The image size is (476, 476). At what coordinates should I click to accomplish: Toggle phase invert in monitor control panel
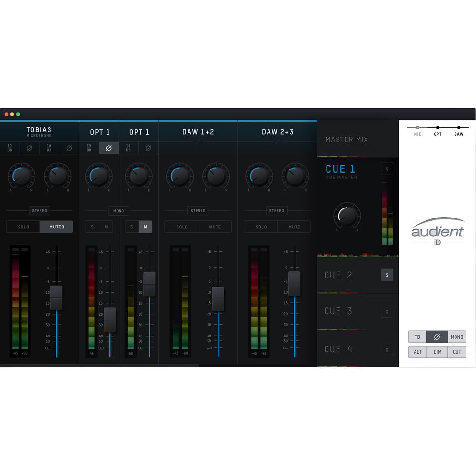pos(437,337)
